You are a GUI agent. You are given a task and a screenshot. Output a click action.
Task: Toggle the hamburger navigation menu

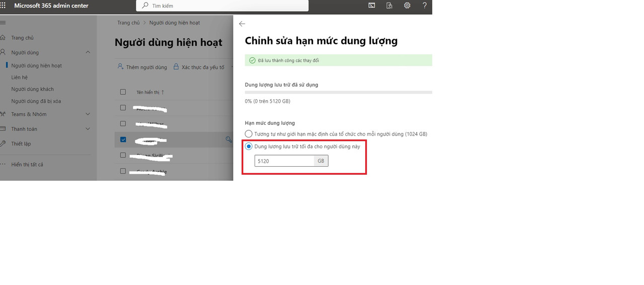(3, 23)
